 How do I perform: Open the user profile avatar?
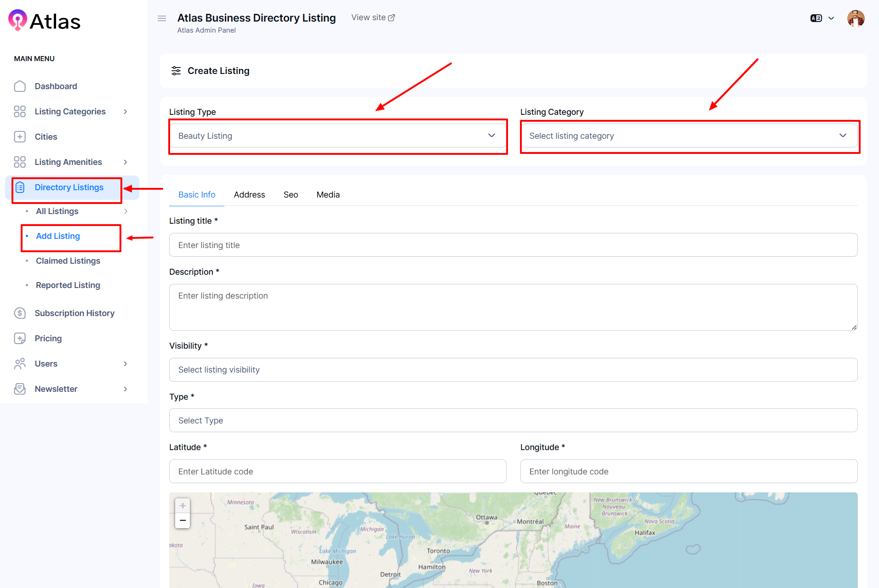pos(856,18)
